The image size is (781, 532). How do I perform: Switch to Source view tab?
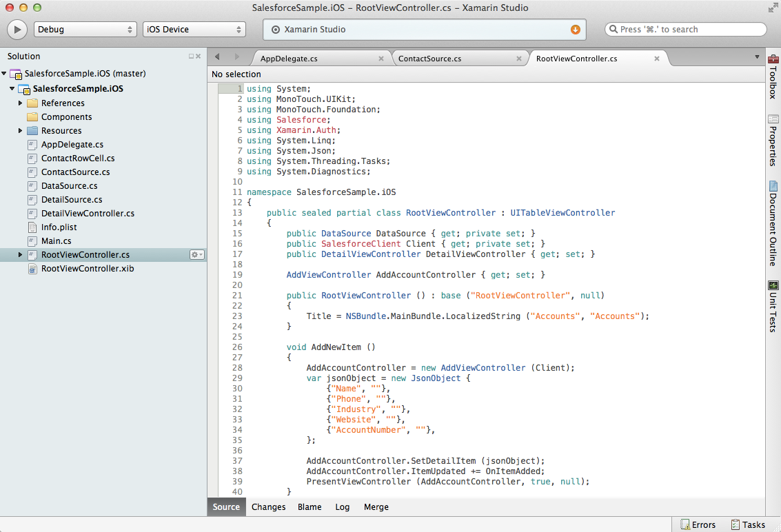(226, 507)
